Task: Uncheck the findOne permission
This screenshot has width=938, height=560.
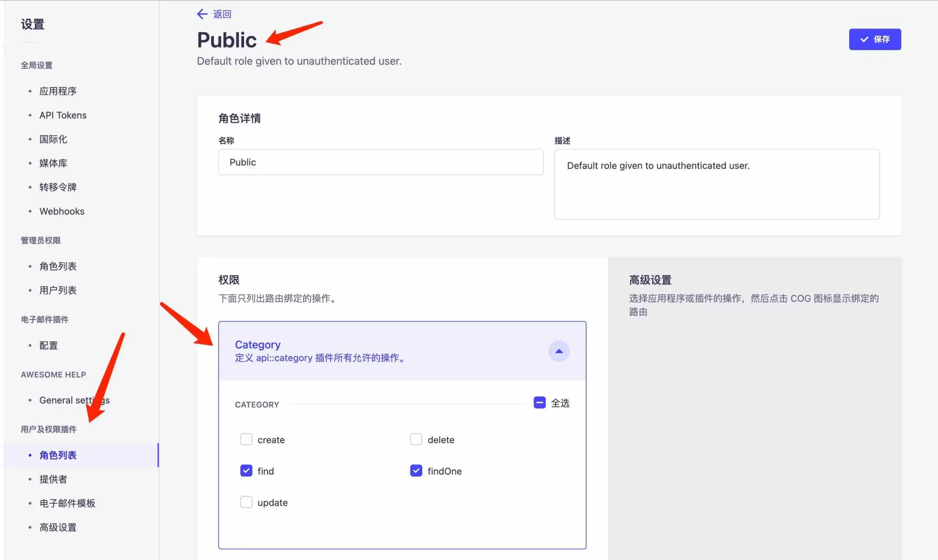Action: (416, 471)
